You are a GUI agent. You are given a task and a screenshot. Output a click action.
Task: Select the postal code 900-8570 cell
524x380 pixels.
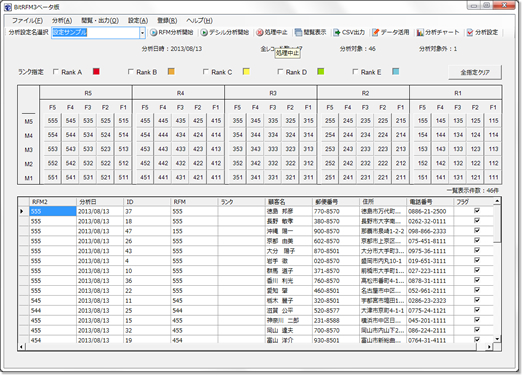[x=336, y=231]
